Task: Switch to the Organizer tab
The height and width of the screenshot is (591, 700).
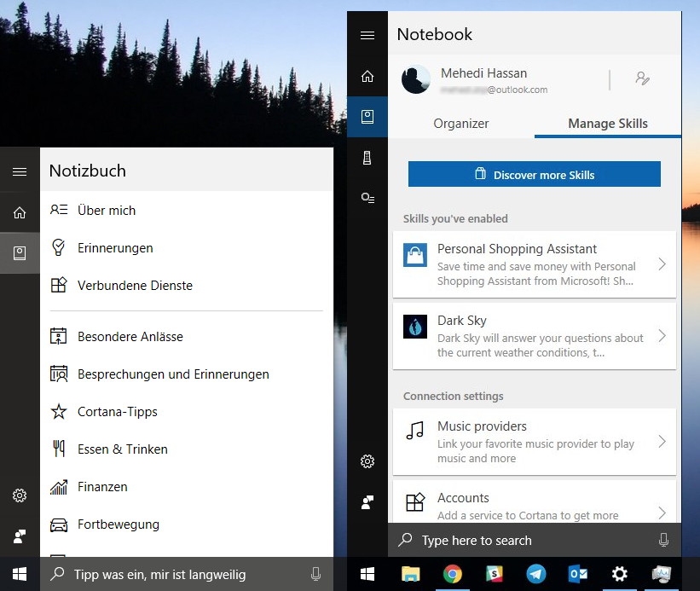Action: pos(461,124)
